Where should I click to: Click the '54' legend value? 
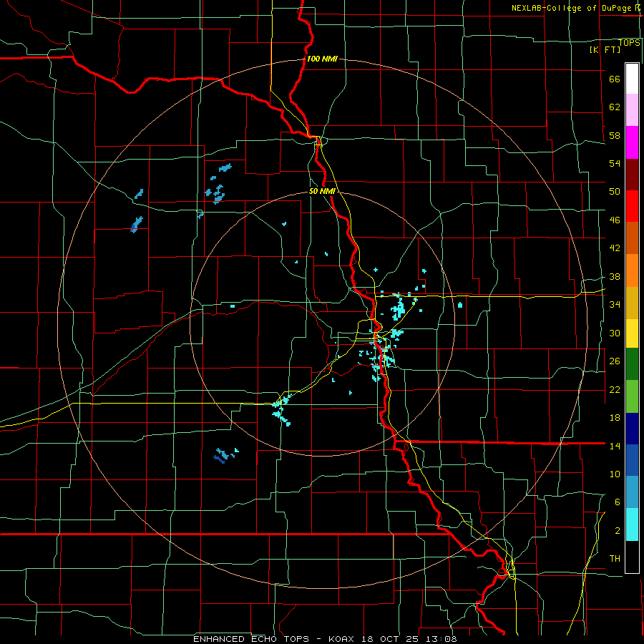(615, 163)
